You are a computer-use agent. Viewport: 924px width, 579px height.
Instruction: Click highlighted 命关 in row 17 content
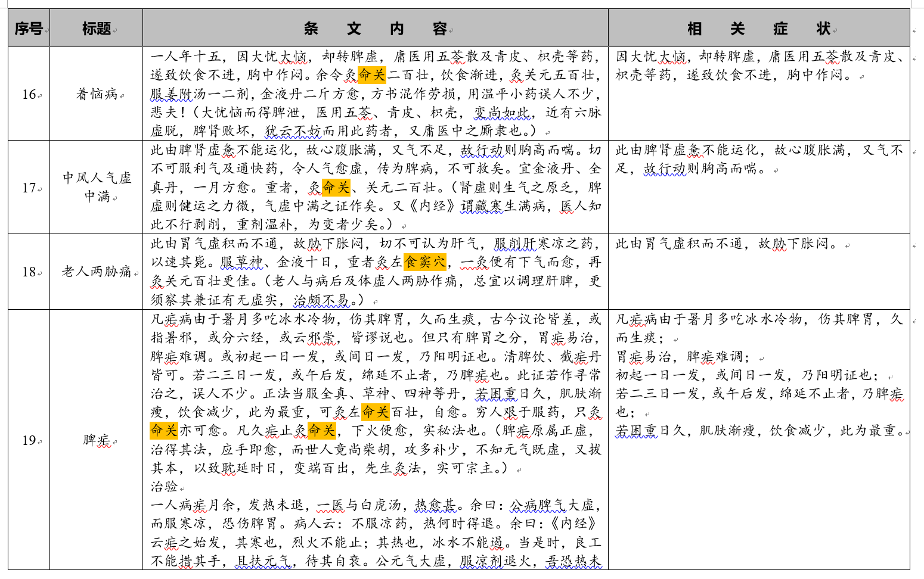pyautogui.click(x=336, y=188)
